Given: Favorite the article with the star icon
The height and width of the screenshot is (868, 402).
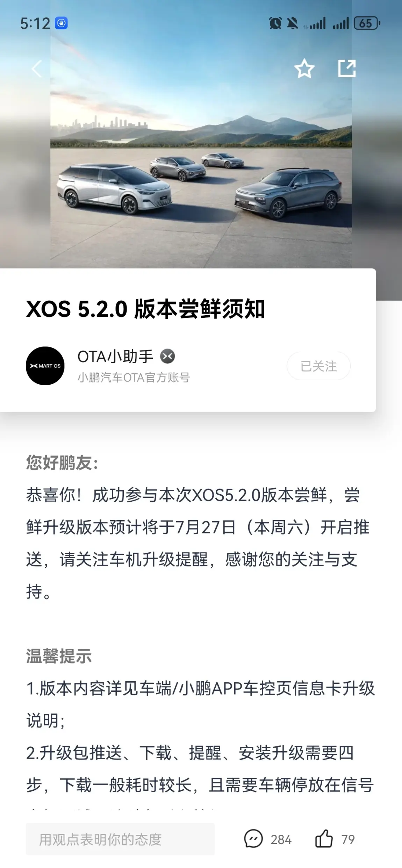Looking at the screenshot, I should 304,69.
